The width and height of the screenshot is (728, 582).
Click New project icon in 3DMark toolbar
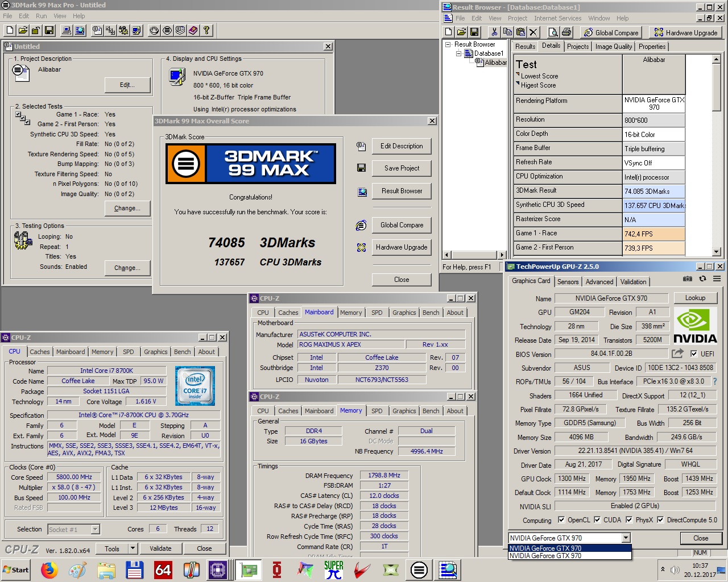10,31
